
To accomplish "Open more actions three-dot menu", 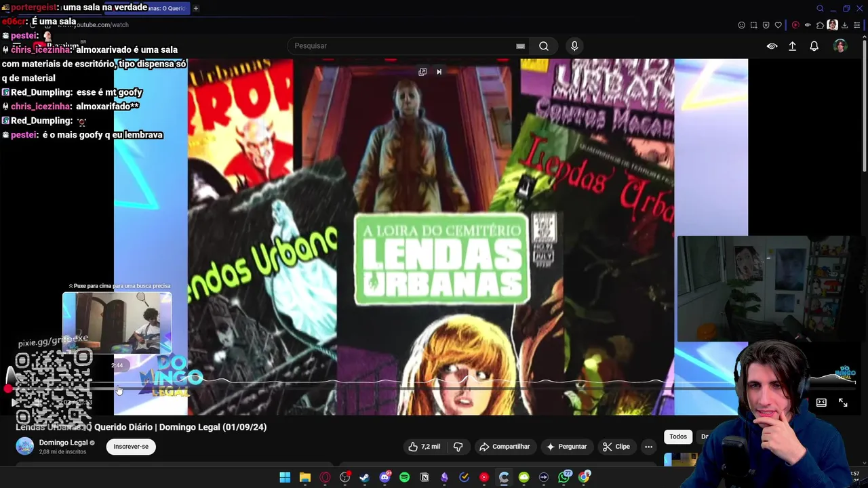I will click(648, 447).
